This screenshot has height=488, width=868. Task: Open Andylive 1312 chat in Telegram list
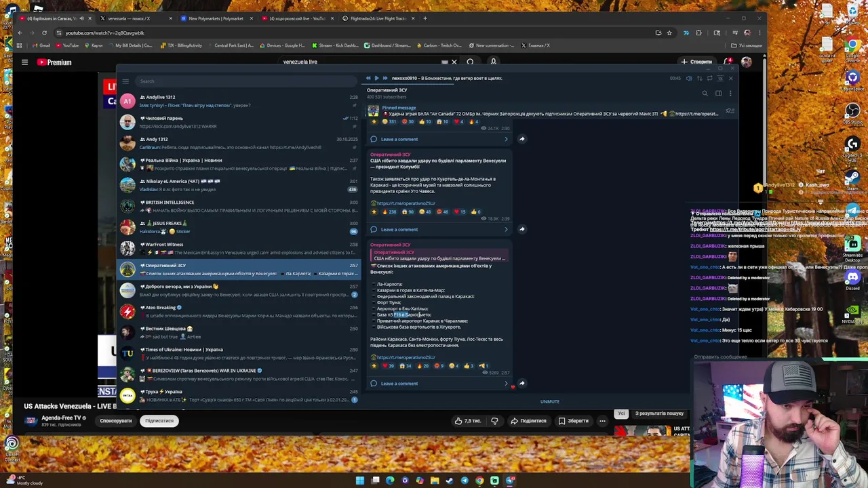point(237,101)
